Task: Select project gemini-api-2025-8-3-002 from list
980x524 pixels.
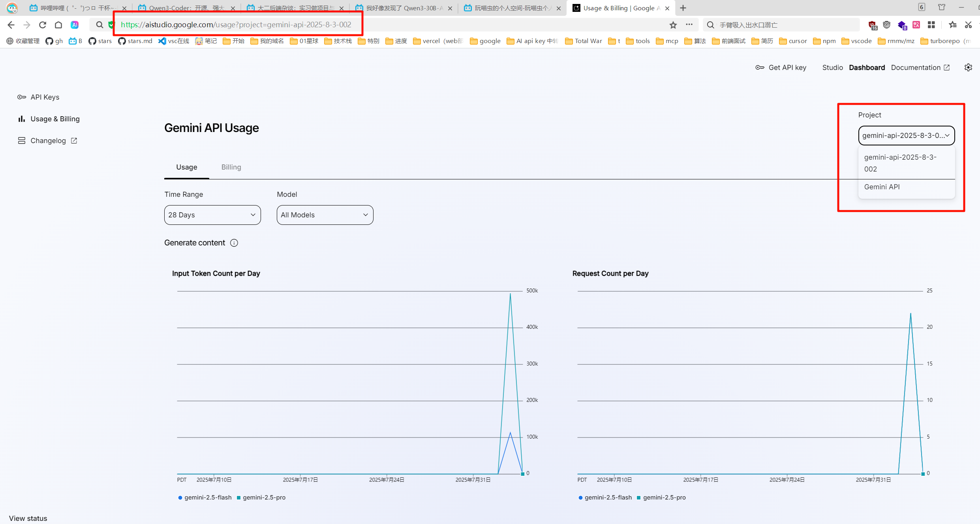Action: [907, 163]
